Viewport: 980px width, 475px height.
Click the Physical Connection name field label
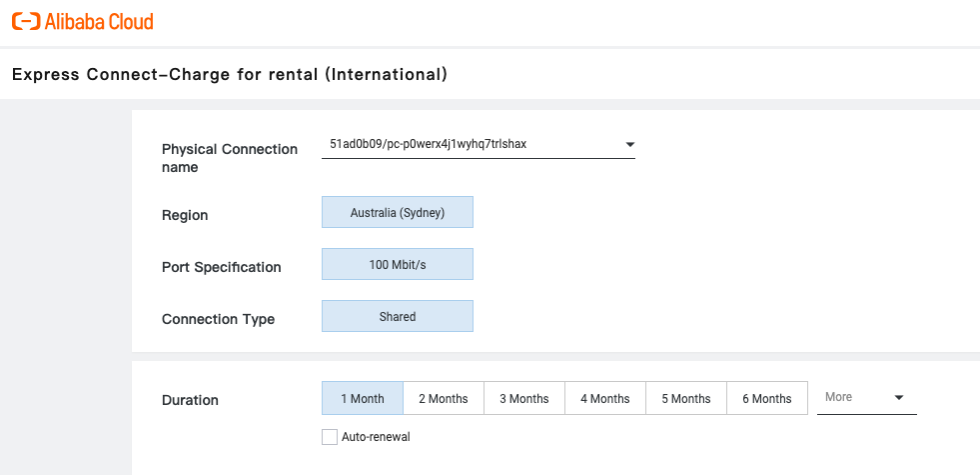coord(230,158)
